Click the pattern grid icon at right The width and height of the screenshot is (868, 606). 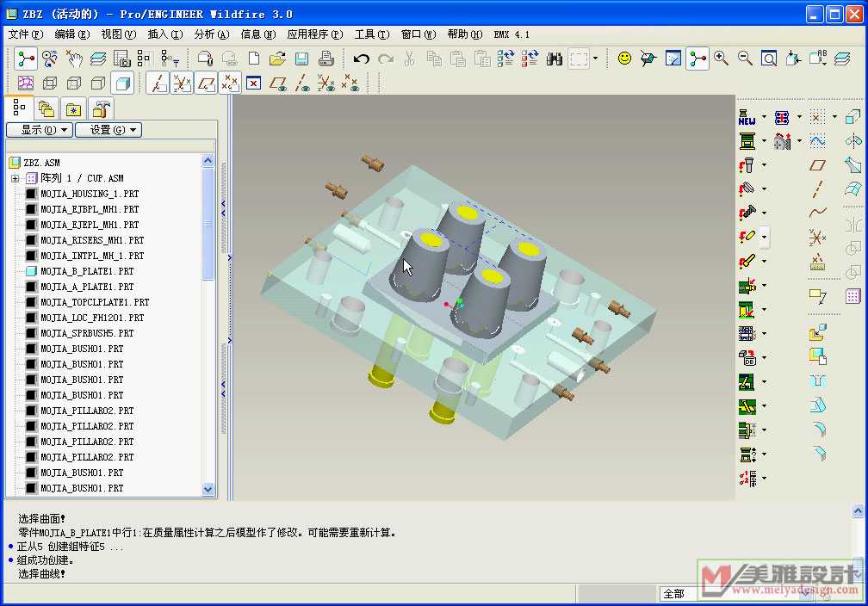[853, 296]
